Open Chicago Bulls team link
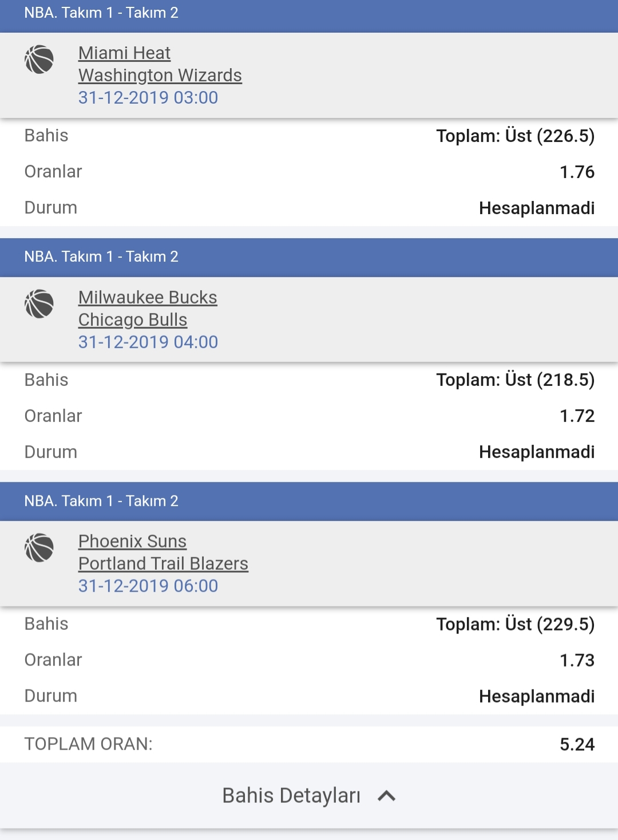This screenshot has height=840, width=618. point(133,320)
